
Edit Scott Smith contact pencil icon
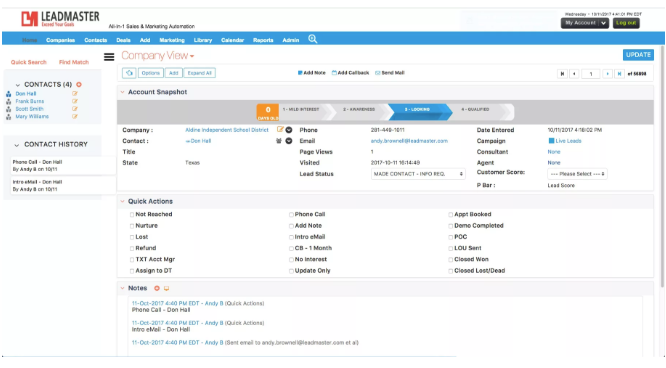pos(75,109)
